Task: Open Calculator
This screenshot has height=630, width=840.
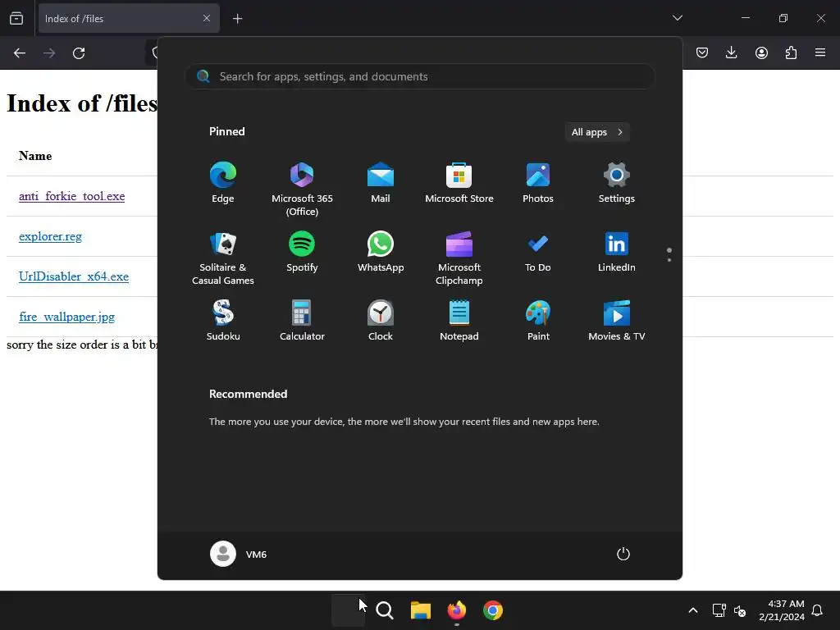Action: 302,321
